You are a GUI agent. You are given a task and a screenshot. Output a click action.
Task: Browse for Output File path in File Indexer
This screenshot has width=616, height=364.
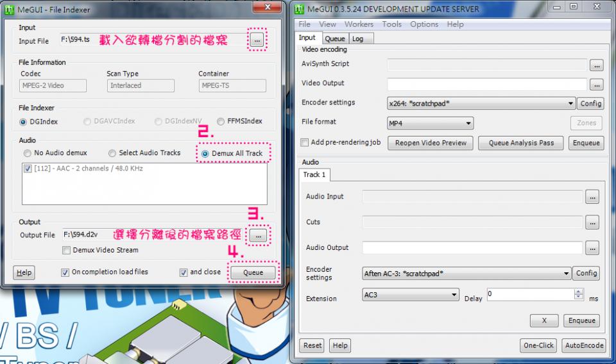[x=258, y=236]
